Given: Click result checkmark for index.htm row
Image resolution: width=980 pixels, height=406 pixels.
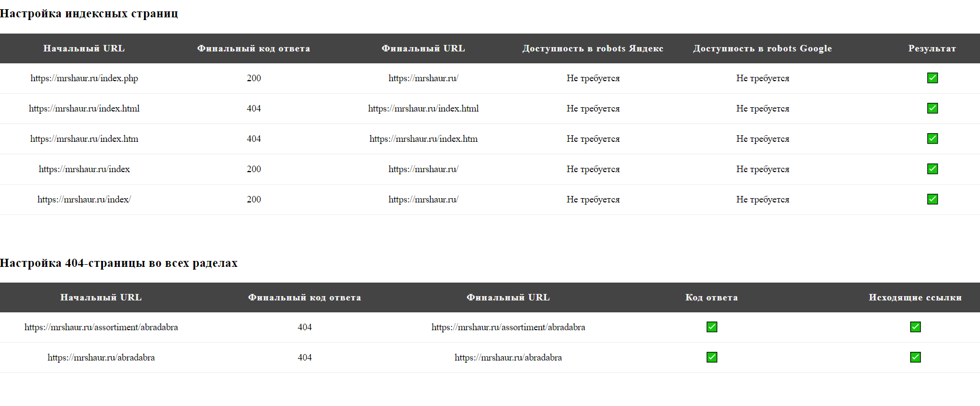Looking at the screenshot, I should click(x=932, y=139).
